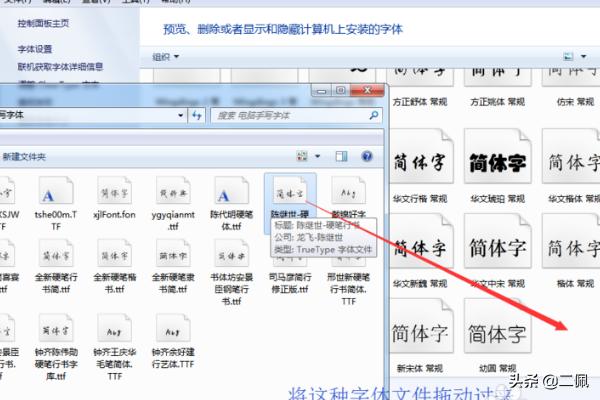Open the 组织 dropdown in Fonts window

point(165,57)
